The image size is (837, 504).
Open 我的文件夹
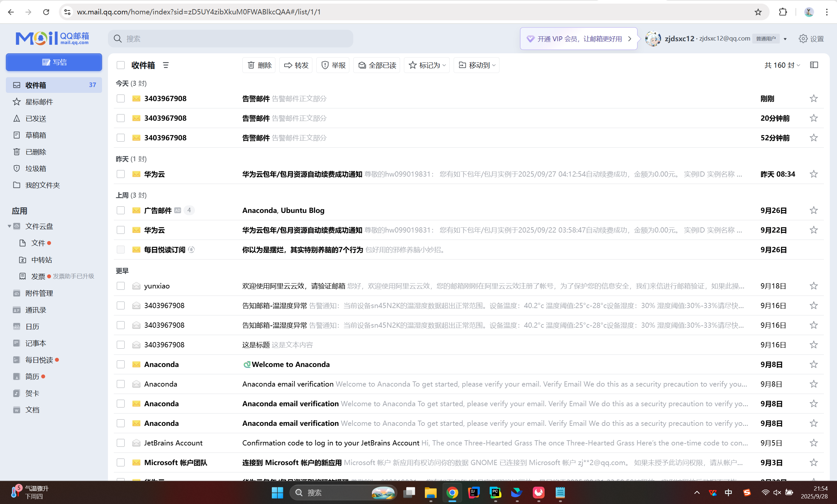[54, 185]
